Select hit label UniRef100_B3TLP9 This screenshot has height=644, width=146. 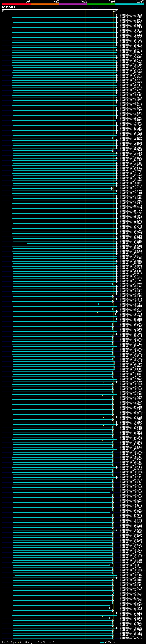click(x=131, y=128)
